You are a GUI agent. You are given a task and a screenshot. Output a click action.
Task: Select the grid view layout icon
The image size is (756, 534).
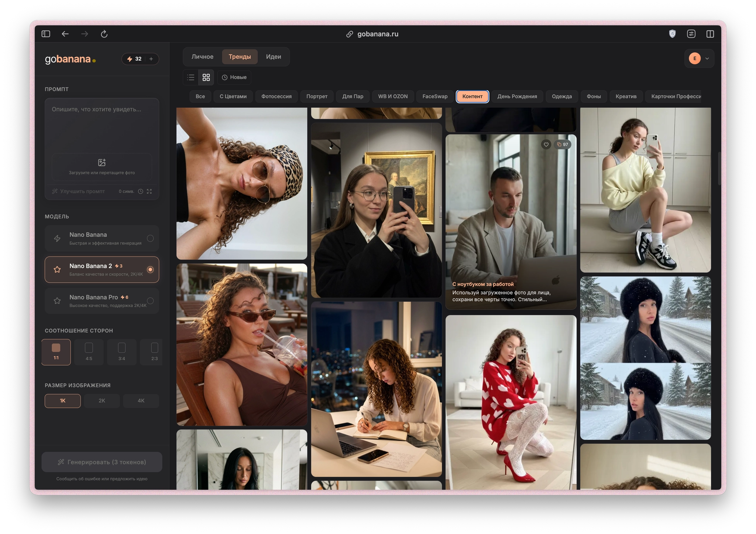(206, 77)
